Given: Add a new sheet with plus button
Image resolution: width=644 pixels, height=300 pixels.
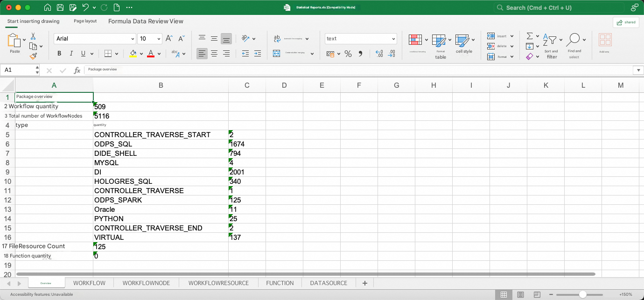Looking at the screenshot, I should pyautogui.click(x=365, y=283).
